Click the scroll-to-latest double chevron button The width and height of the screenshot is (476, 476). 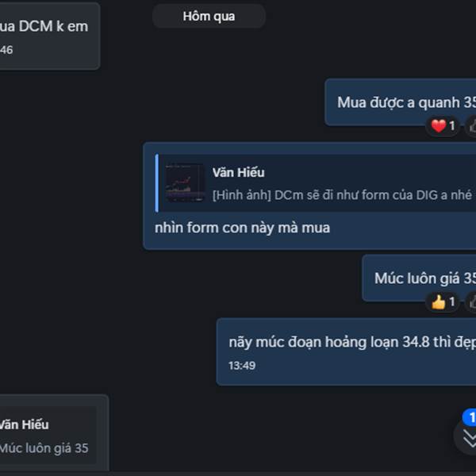pos(467,438)
